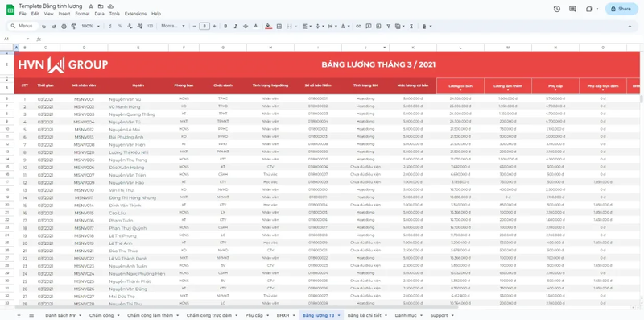Toggle italic formatting

(236, 27)
